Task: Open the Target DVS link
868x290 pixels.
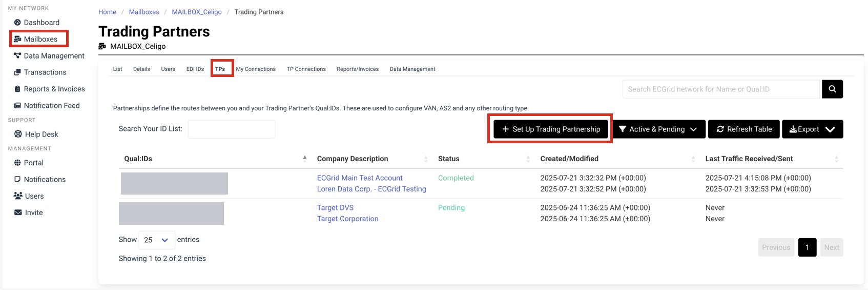Action: pyautogui.click(x=335, y=208)
